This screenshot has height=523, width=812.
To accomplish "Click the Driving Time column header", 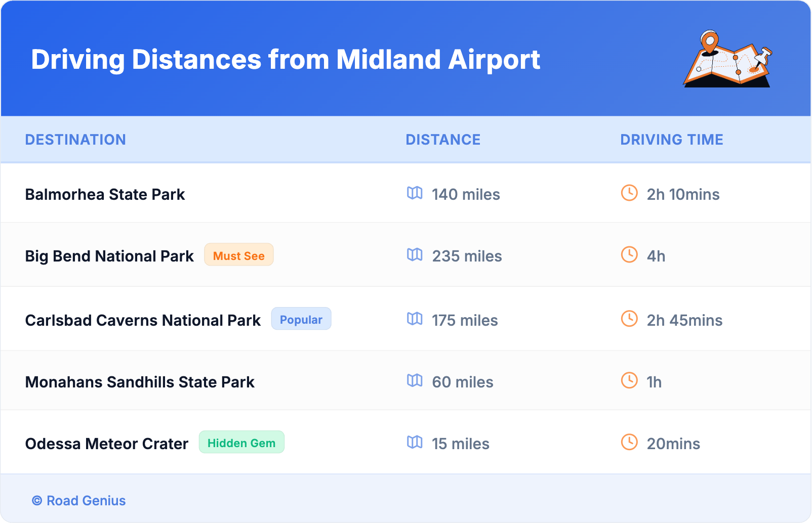I will coord(672,140).
